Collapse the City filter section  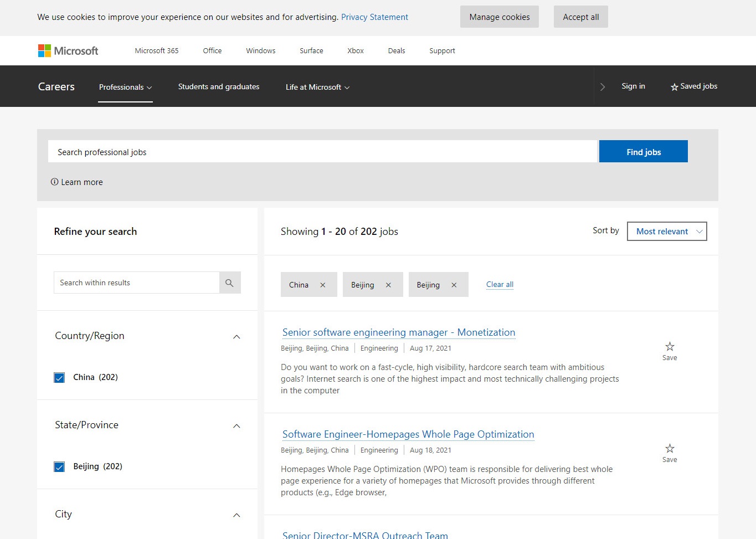click(236, 515)
